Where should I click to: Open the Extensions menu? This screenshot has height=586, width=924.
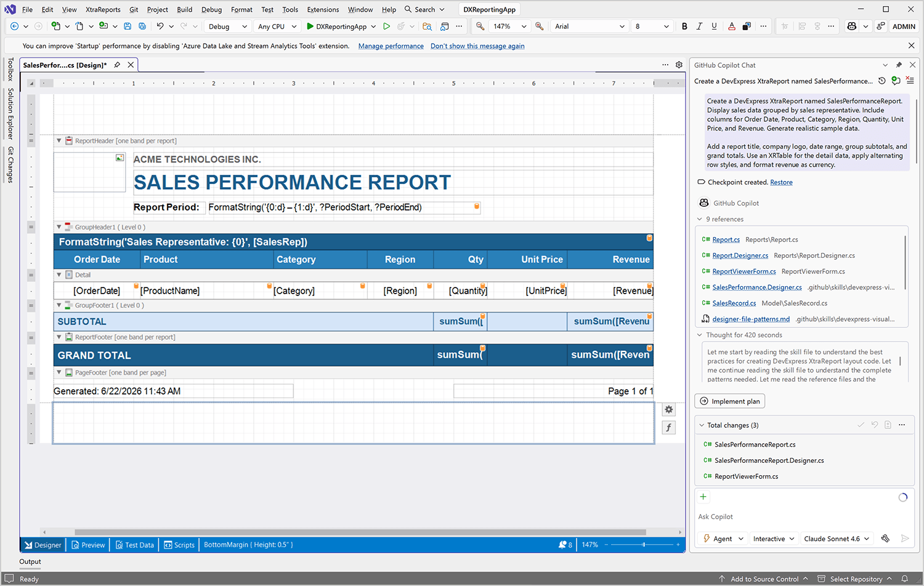click(x=323, y=9)
